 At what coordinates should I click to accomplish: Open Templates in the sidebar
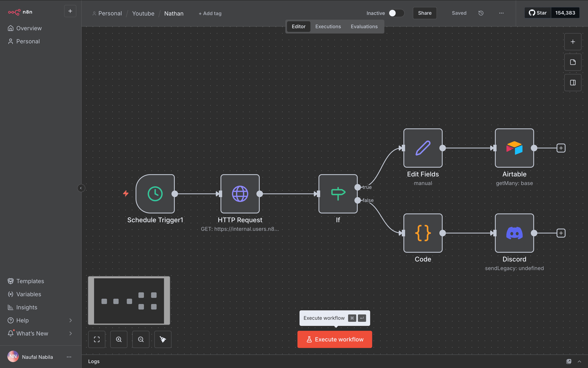pos(41,281)
